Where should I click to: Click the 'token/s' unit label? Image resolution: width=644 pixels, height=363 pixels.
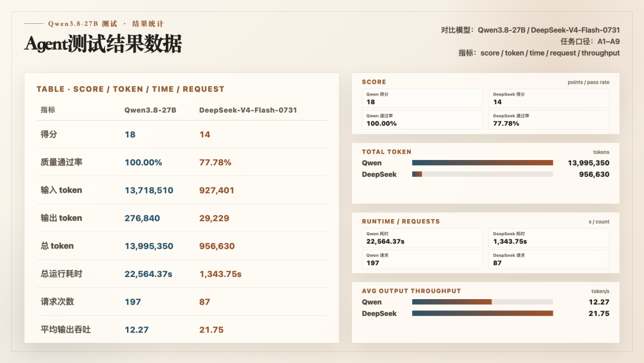click(600, 291)
